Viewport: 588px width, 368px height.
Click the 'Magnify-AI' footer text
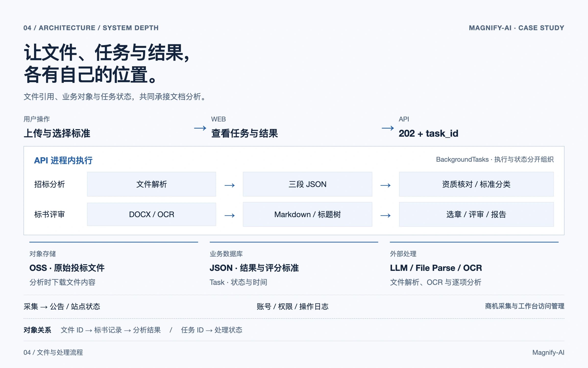pyautogui.click(x=548, y=353)
